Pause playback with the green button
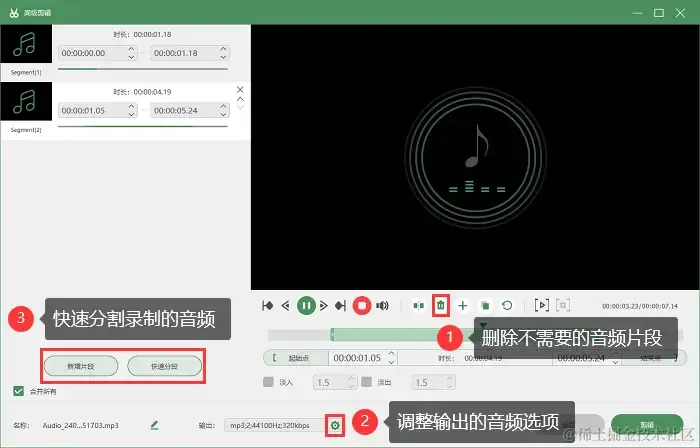Screen dimensions: 700x448 (x=306, y=306)
